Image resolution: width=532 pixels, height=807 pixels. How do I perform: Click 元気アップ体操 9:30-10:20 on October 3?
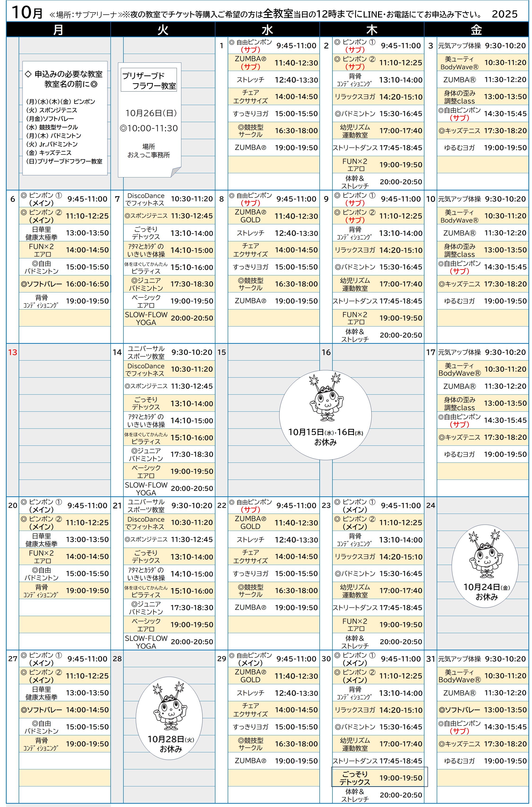click(x=482, y=45)
